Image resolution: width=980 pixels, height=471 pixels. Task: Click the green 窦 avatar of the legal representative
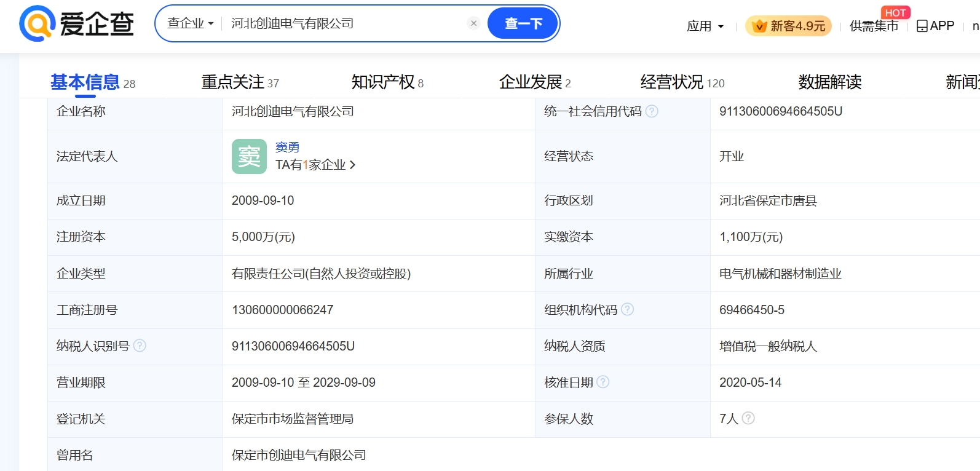point(249,156)
